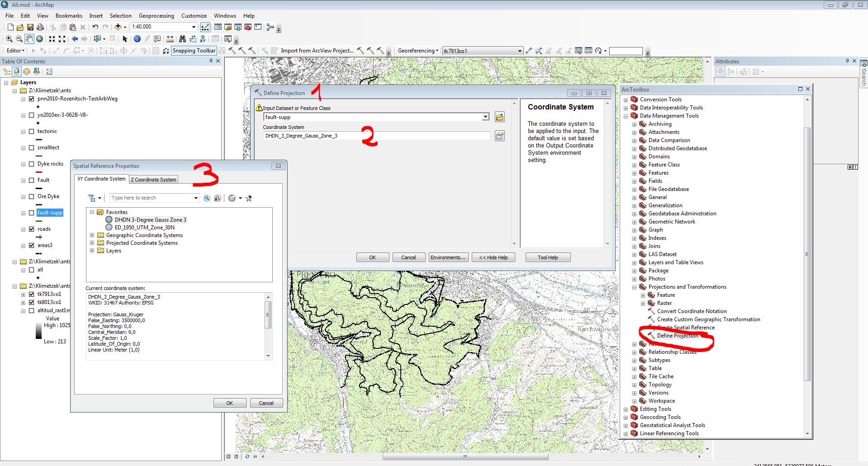Click the Hide Help button

493,257
